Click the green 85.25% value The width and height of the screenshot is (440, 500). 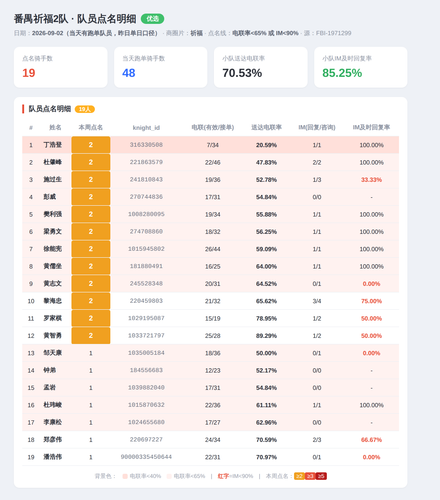click(x=342, y=73)
